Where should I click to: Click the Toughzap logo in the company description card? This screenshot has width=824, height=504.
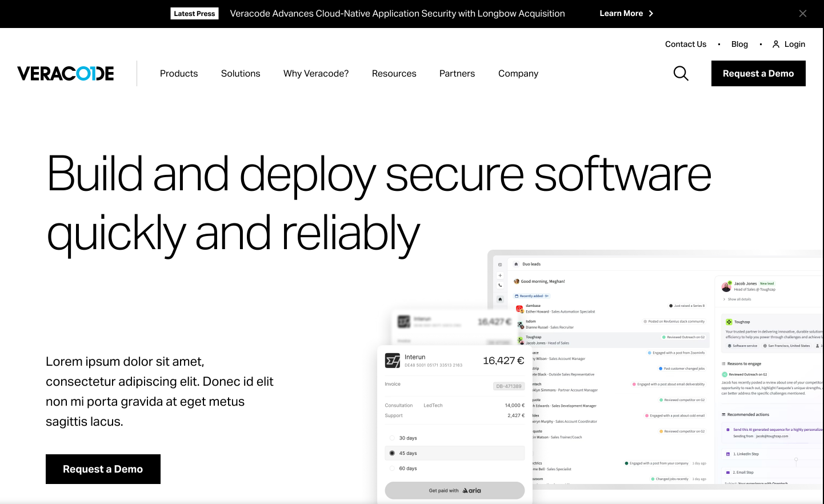[x=729, y=322]
